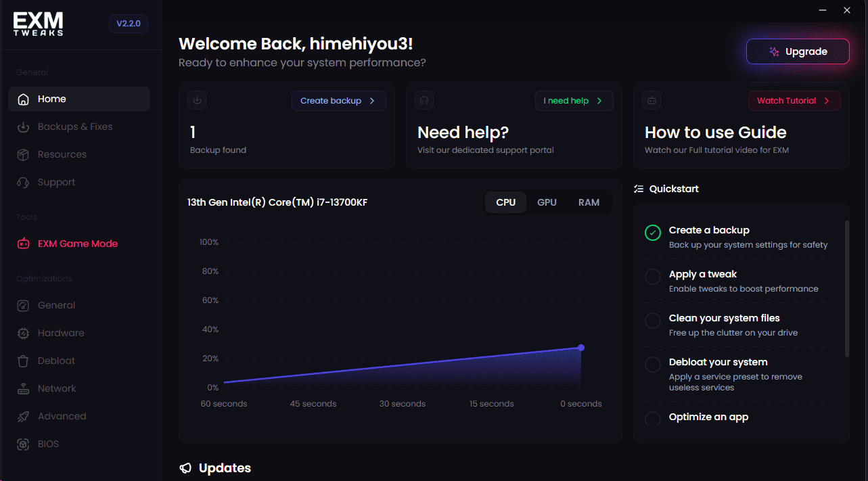Open Network optimizations
Viewport: 868px width, 481px height.
[x=79, y=388]
